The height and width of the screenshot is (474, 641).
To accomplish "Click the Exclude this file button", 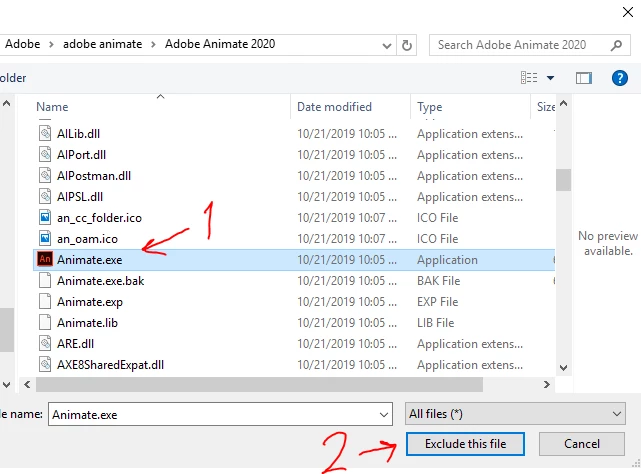I will (x=465, y=444).
